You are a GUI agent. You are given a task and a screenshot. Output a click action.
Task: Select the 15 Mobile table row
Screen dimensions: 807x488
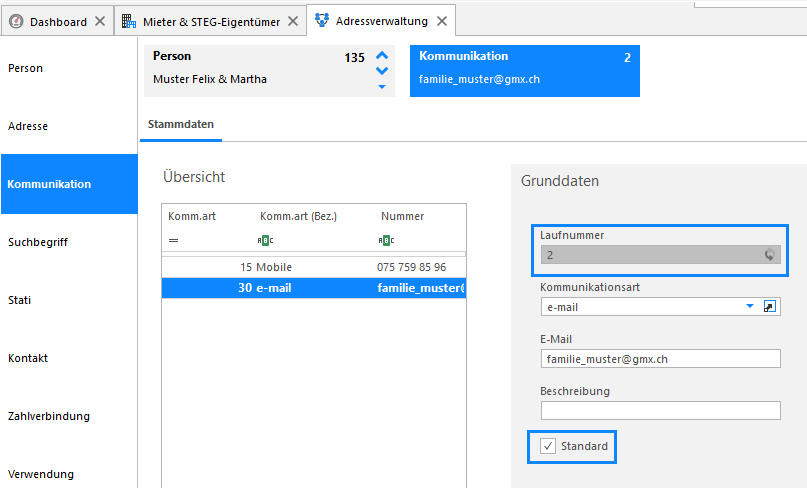(313, 267)
